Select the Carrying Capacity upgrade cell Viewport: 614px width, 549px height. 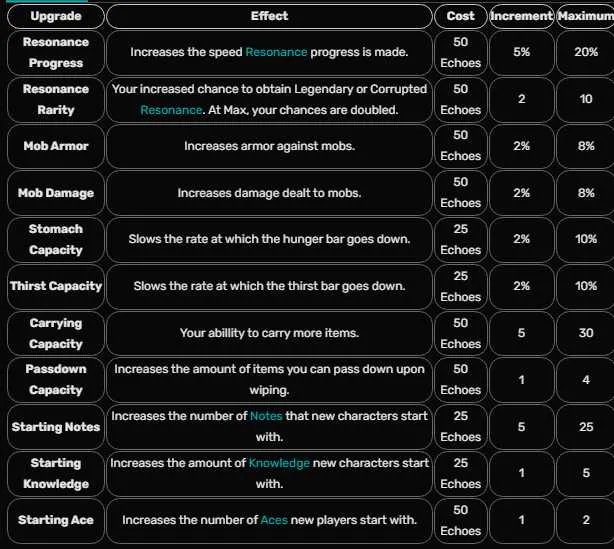click(x=56, y=333)
